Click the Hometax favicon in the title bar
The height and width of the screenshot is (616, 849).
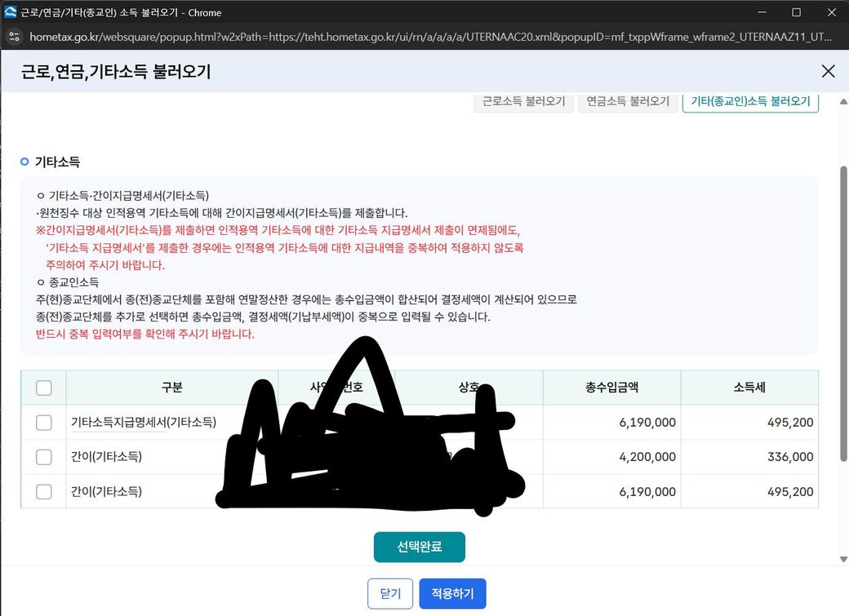[11, 12]
